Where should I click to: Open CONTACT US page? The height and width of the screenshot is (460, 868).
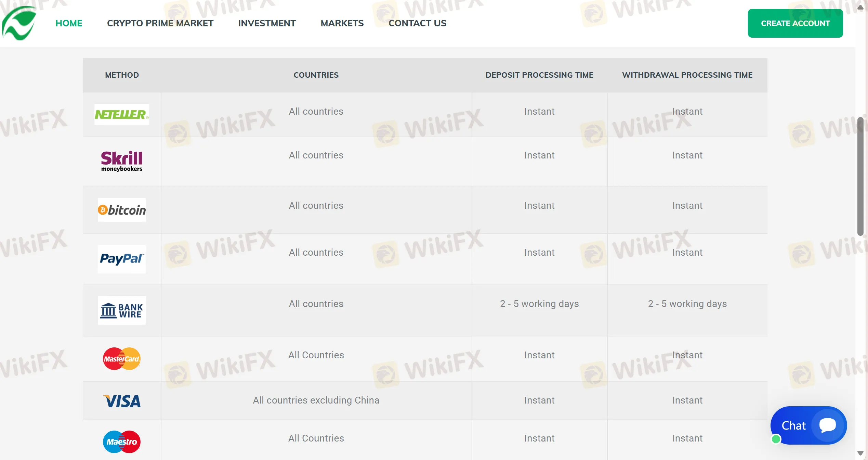[417, 23]
